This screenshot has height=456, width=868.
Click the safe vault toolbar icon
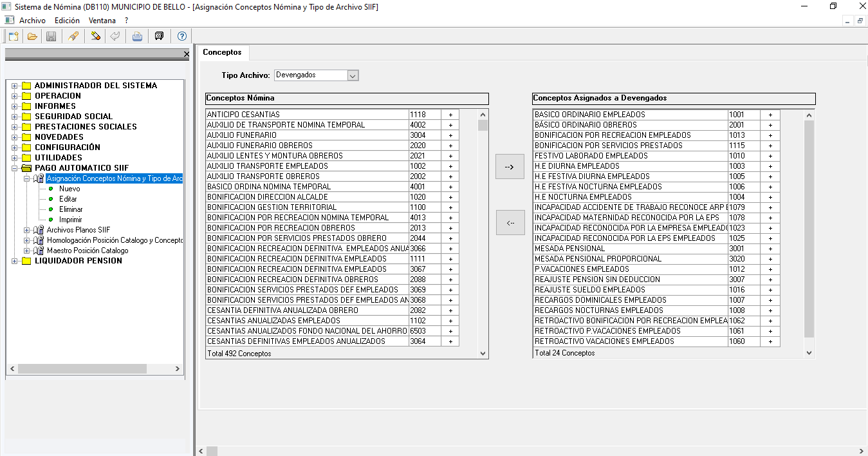coord(160,36)
